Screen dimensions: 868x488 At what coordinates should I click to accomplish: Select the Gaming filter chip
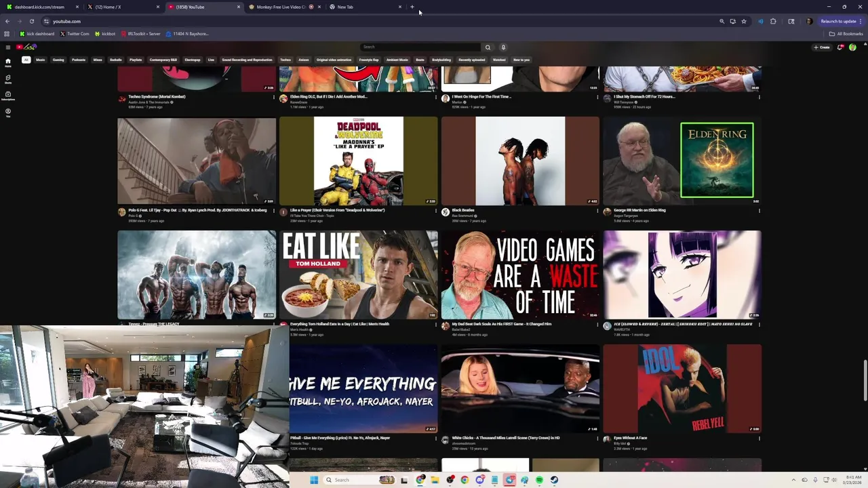(58, 60)
